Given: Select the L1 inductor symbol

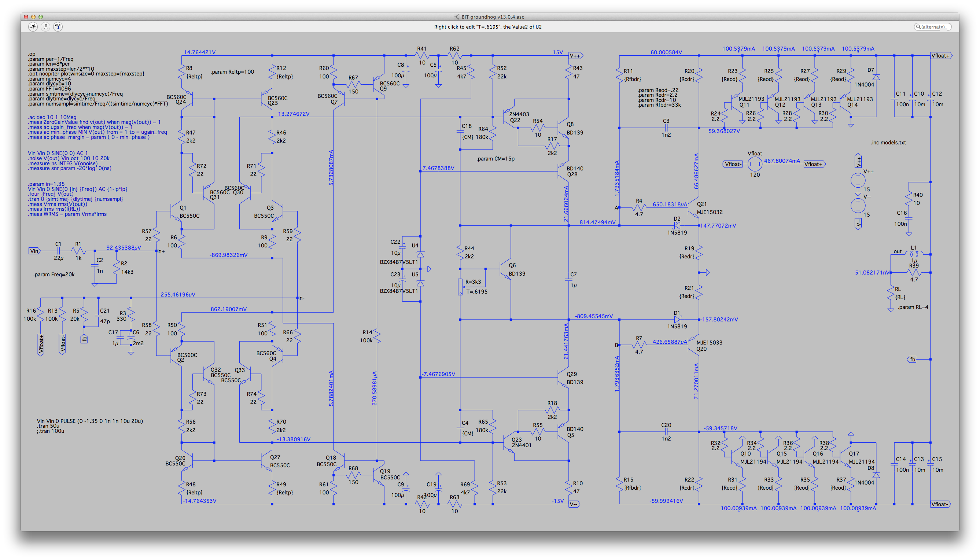Looking at the screenshot, I should (x=914, y=254).
